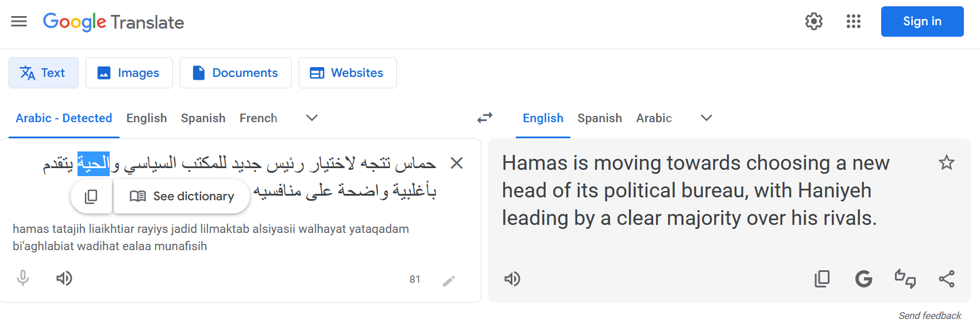Screen dimensions: 980x323
Task: Share the translation
Action: coord(947,279)
